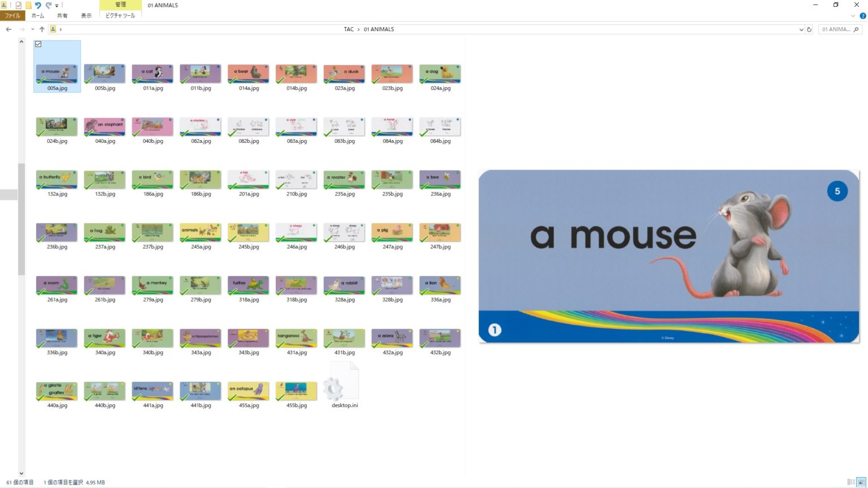Switch to large thumbnails view in status bar
The image size is (868, 488).
click(x=861, y=482)
